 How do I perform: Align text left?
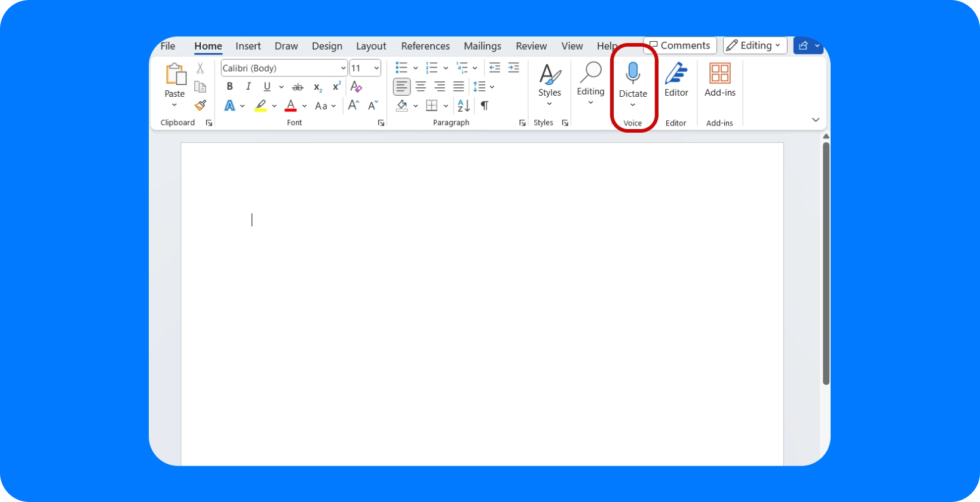(402, 87)
